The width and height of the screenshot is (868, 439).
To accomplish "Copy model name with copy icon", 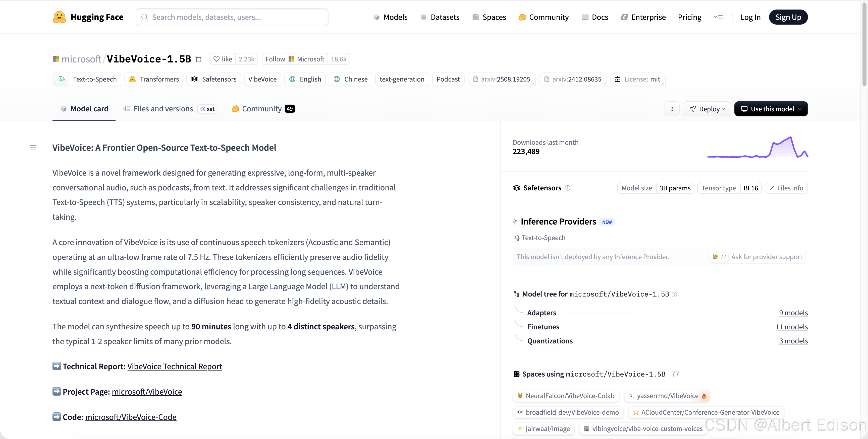I will 198,59.
